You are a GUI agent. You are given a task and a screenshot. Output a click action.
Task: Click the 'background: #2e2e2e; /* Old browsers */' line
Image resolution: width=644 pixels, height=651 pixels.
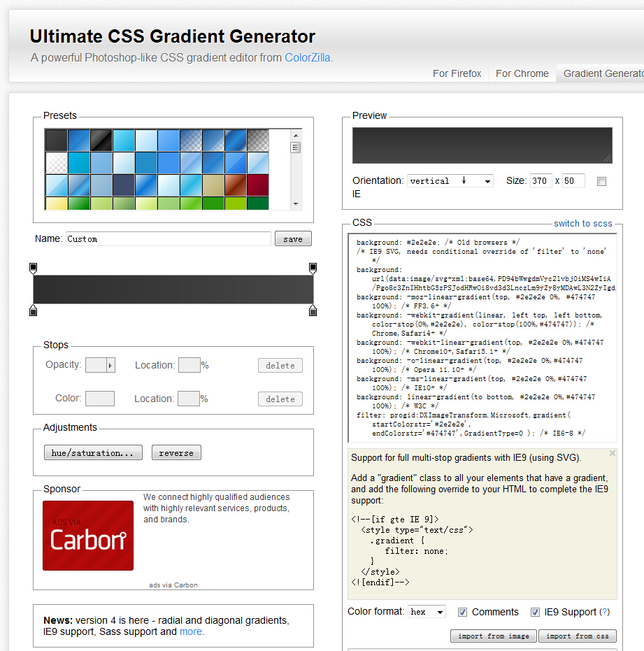pyautogui.click(x=438, y=243)
